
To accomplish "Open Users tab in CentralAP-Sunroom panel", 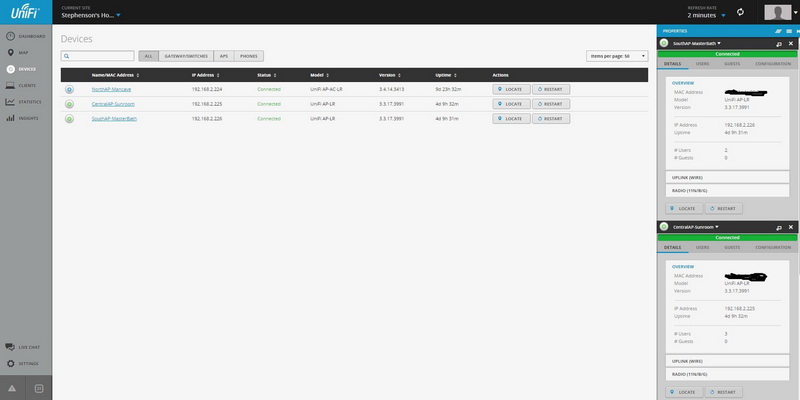I will pyautogui.click(x=703, y=247).
